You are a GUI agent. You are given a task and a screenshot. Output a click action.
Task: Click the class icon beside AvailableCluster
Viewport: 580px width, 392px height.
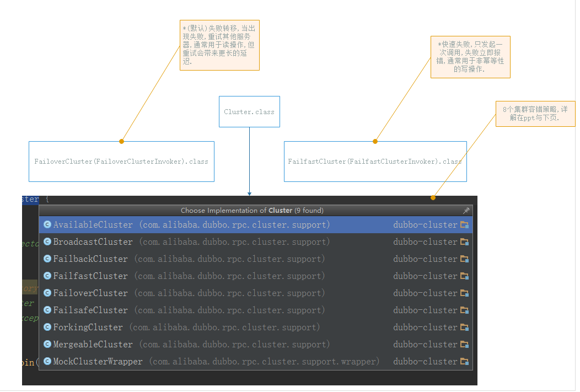(x=47, y=225)
